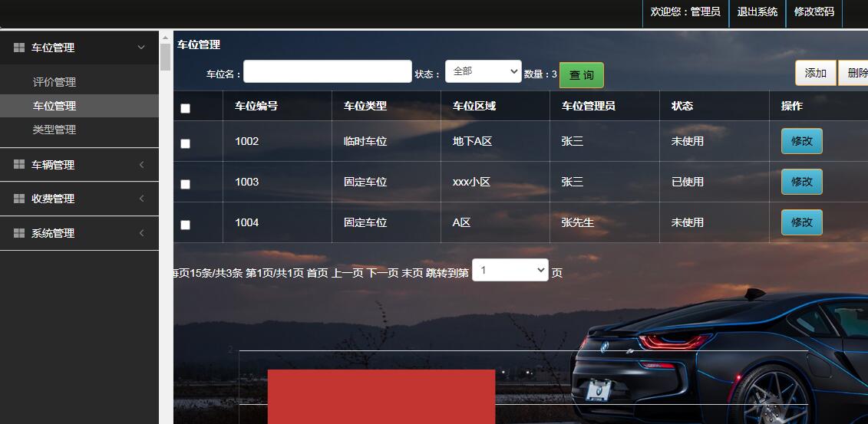Click the xxx小区 cell

pyautogui.click(x=472, y=182)
